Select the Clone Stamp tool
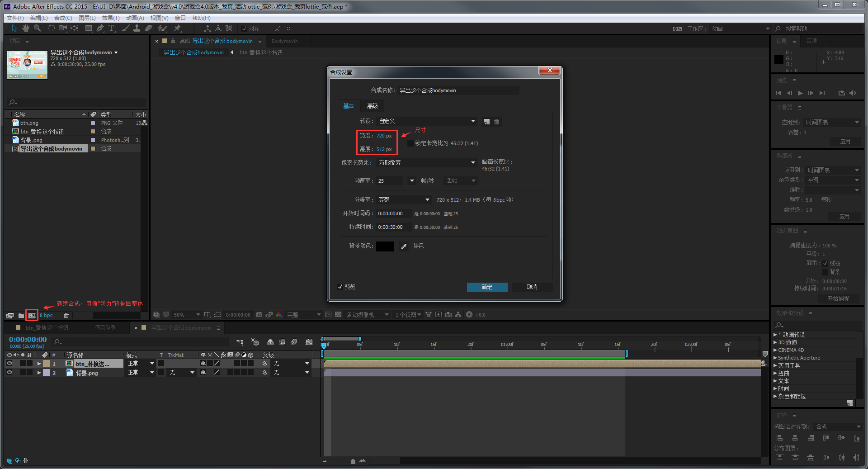 (x=137, y=28)
